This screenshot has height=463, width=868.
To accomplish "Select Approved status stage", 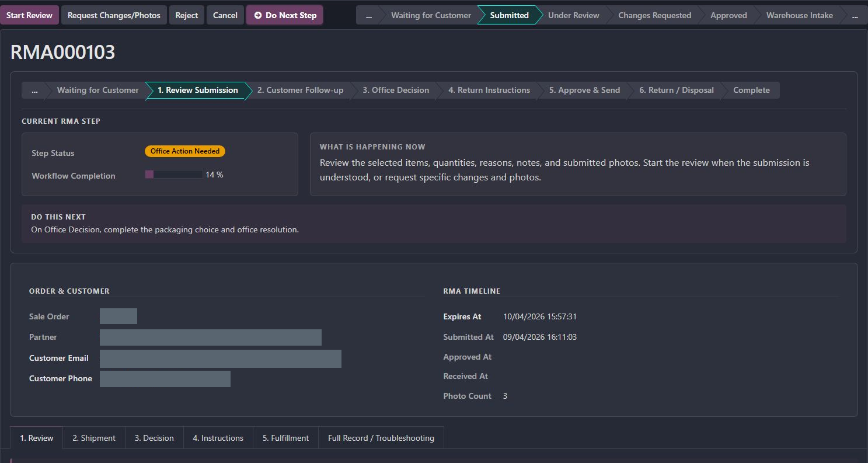I will pyautogui.click(x=728, y=15).
